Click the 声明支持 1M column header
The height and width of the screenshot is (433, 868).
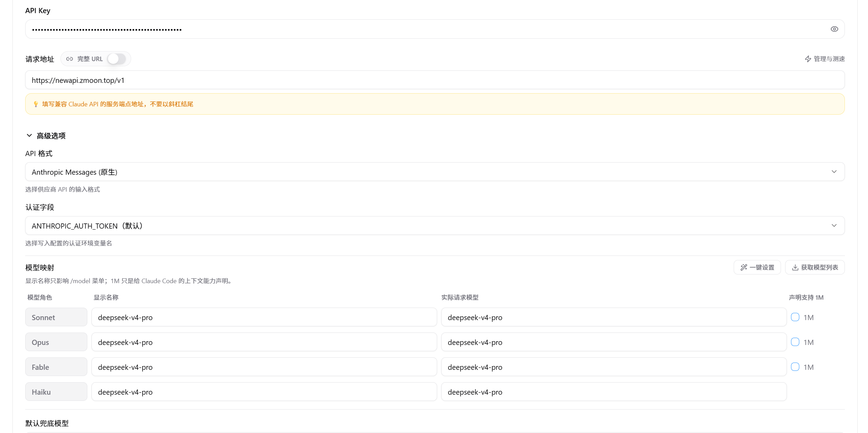806,297
